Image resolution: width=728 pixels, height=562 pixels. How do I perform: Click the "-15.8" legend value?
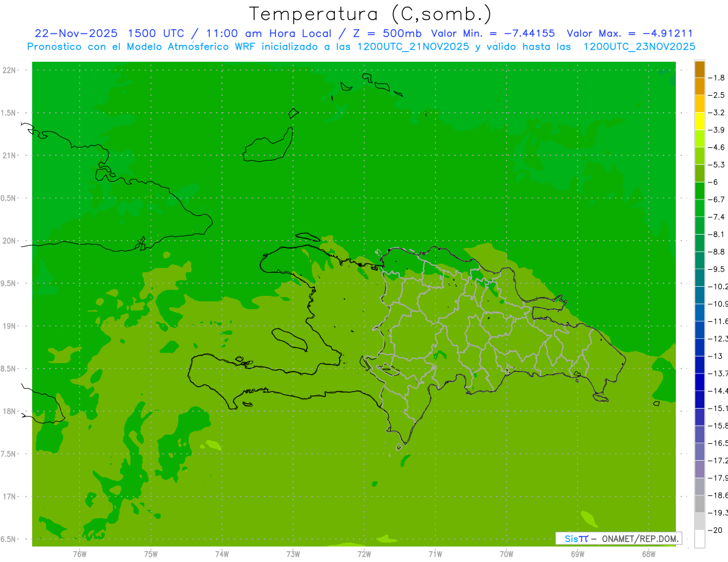pos(718,426)
